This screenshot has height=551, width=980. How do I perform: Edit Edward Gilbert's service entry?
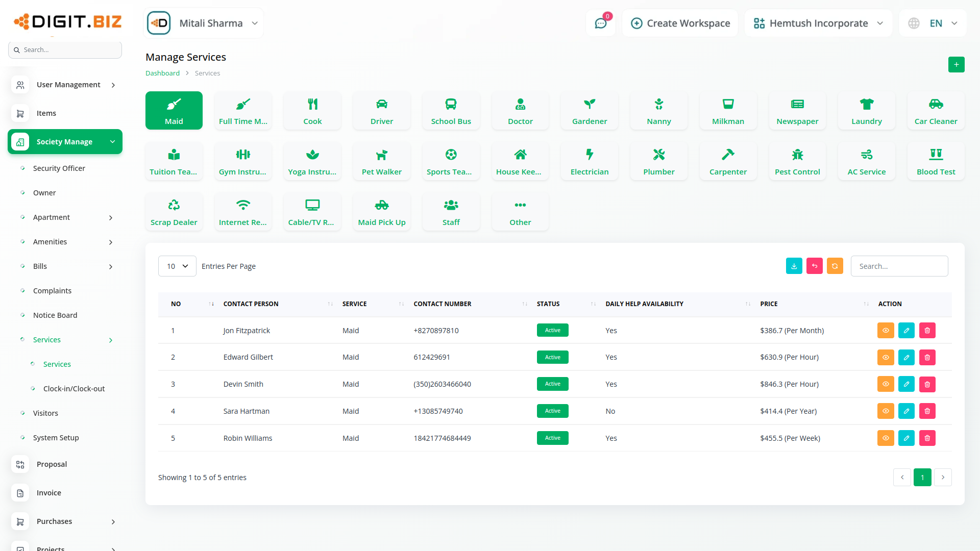coord(906,358)
